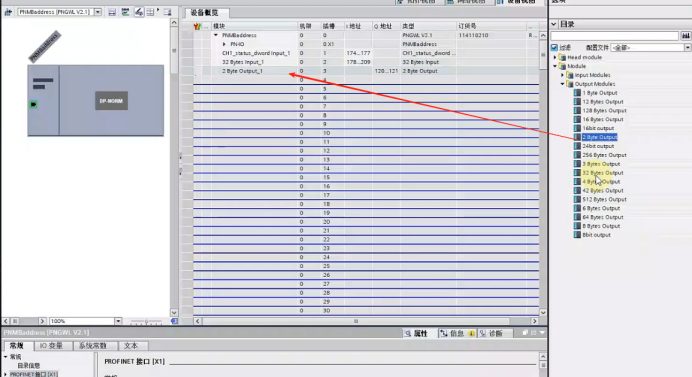The image size is (692, 377).
Task: Collapse the 常规 tree node in properties
Action: [6, 357]
